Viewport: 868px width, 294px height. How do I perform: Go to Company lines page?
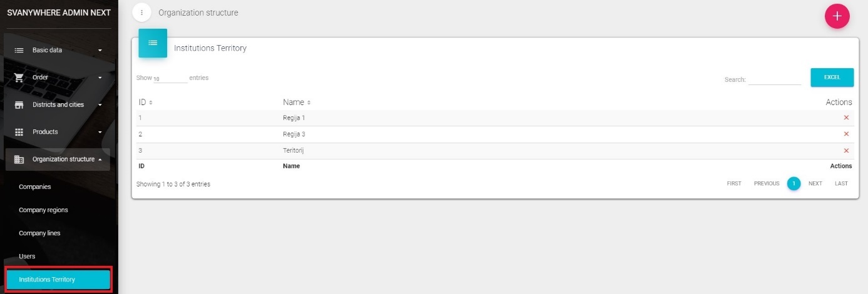[39, 233]
